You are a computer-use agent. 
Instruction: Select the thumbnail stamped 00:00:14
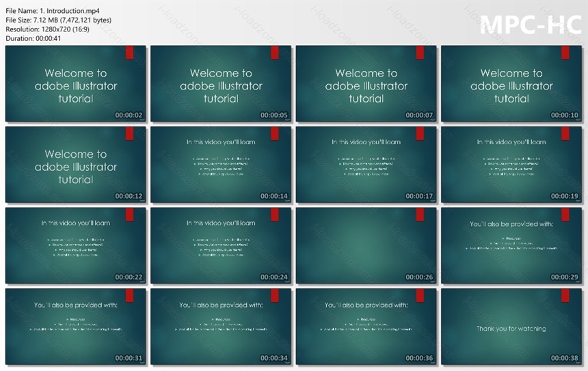[x=221, y=165]
